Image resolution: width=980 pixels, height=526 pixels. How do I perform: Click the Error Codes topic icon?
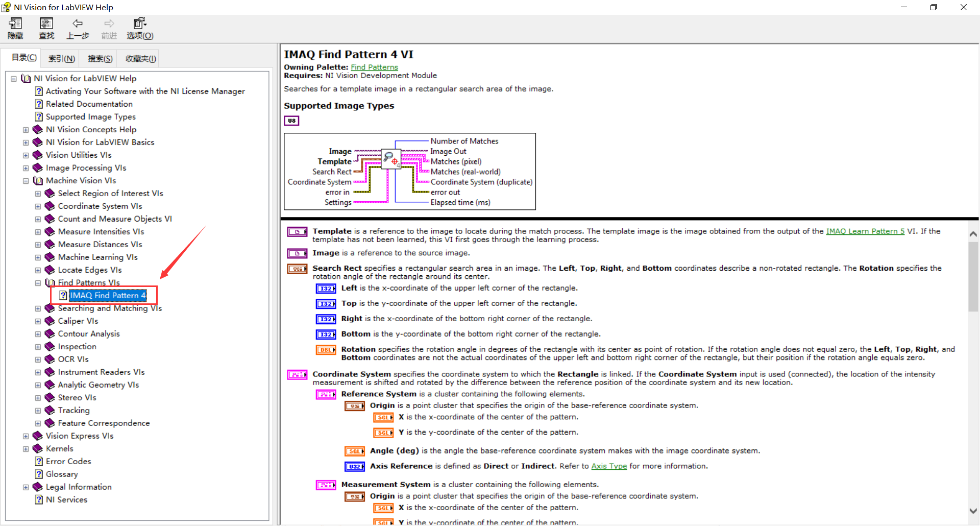[39, 461]
